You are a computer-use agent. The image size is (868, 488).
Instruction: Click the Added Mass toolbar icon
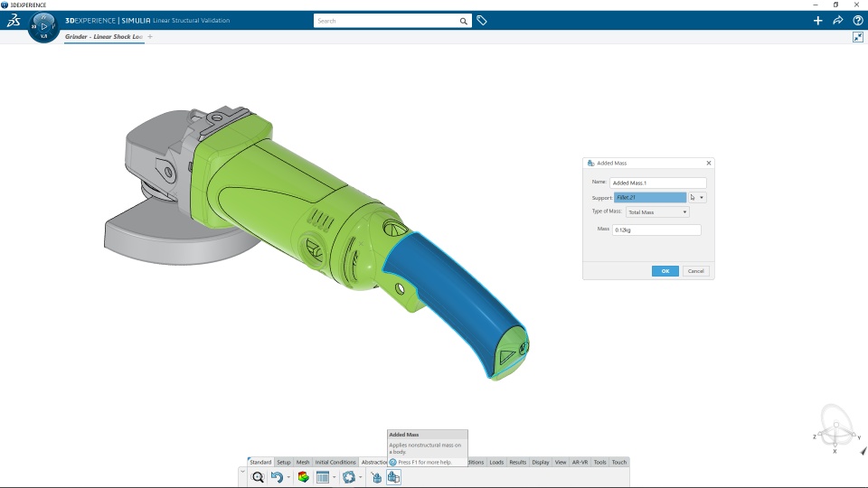coord(393,477)
